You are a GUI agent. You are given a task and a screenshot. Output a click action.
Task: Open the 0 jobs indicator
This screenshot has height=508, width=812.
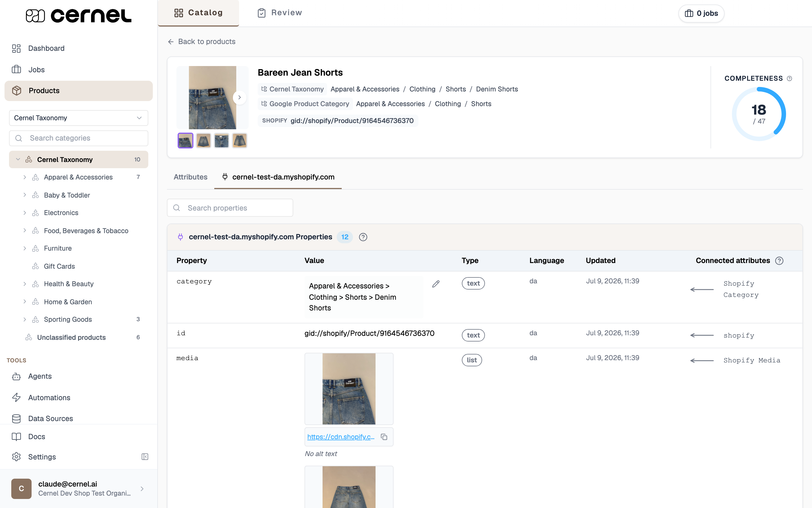(x=701, y=14)
